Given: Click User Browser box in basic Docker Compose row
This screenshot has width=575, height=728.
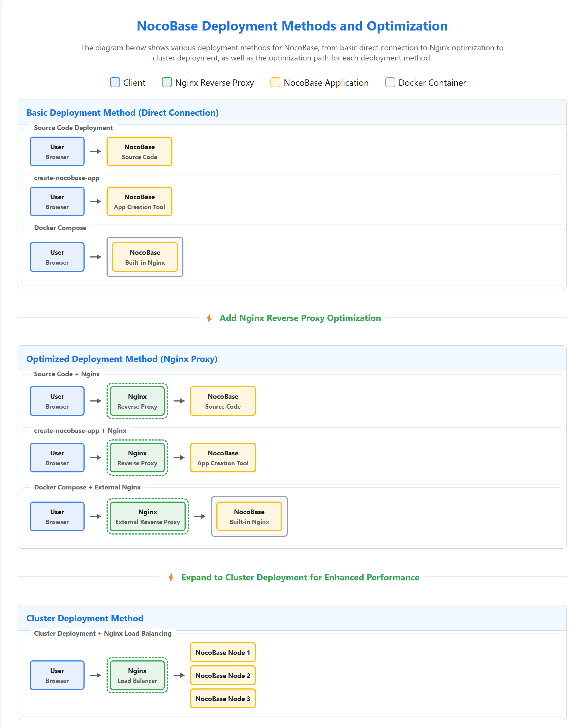Looking at the screenshot, I should tap(57, 257).
